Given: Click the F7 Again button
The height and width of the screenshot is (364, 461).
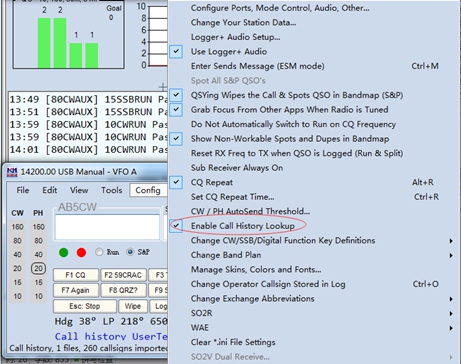Looking at the screenshot, I should pos(76,290).
